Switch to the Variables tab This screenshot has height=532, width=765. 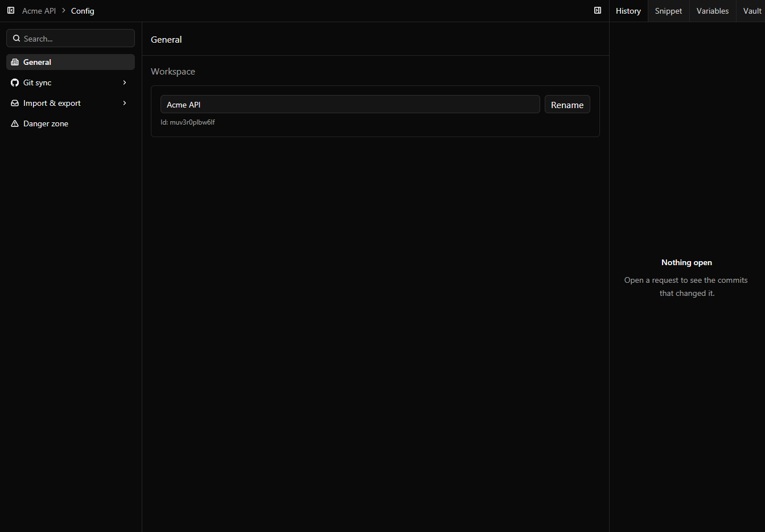[713, 11]
